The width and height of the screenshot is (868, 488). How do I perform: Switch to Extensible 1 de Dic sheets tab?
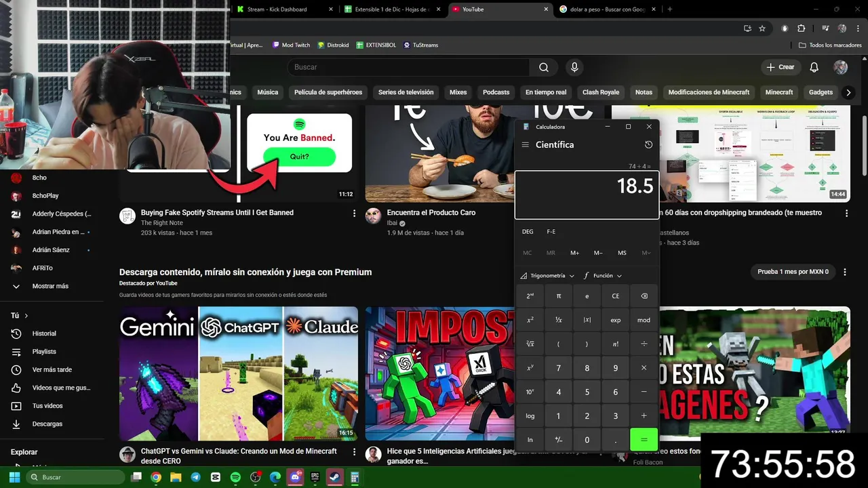392,9
